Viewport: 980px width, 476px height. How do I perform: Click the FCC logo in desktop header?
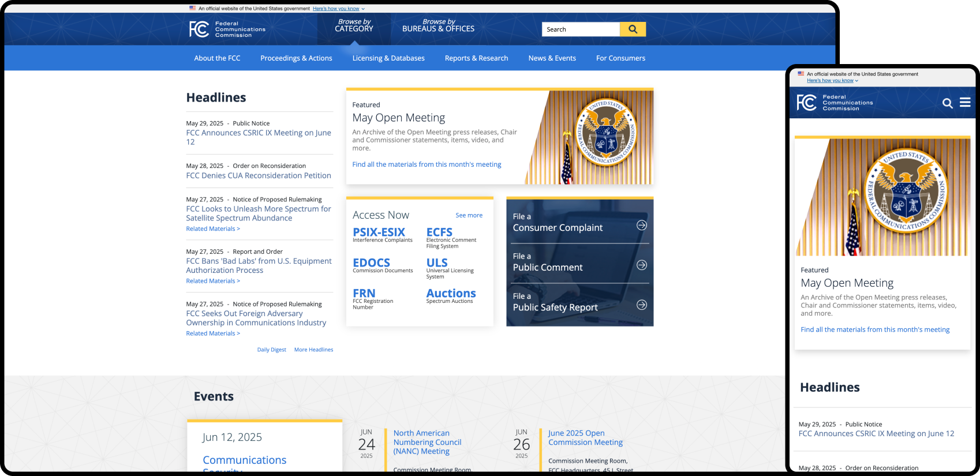227,29
